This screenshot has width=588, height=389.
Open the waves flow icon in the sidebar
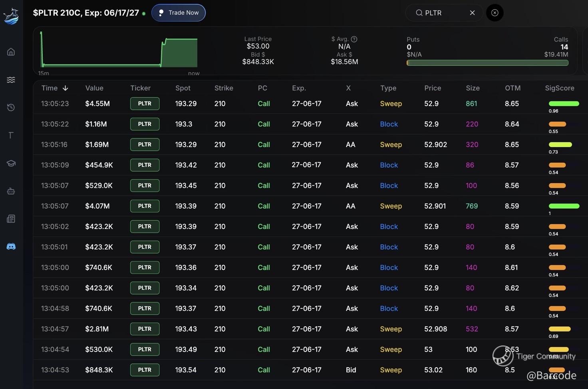point(11,80)
